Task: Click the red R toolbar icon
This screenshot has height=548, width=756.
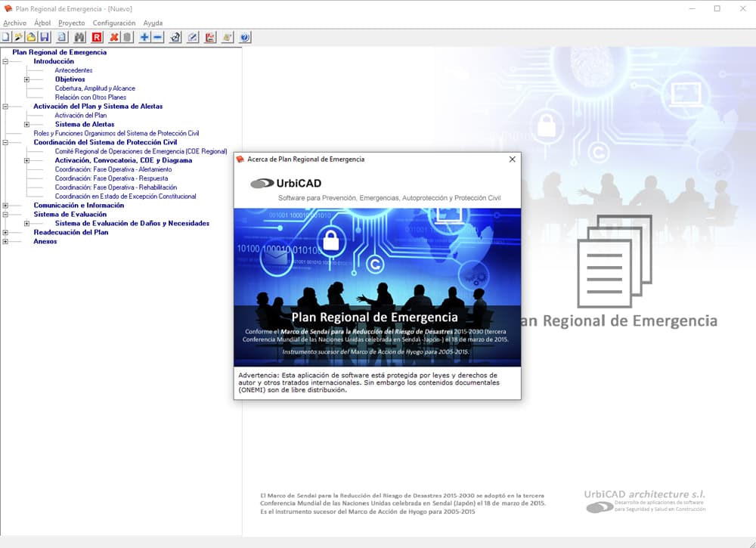Action: 97,37
